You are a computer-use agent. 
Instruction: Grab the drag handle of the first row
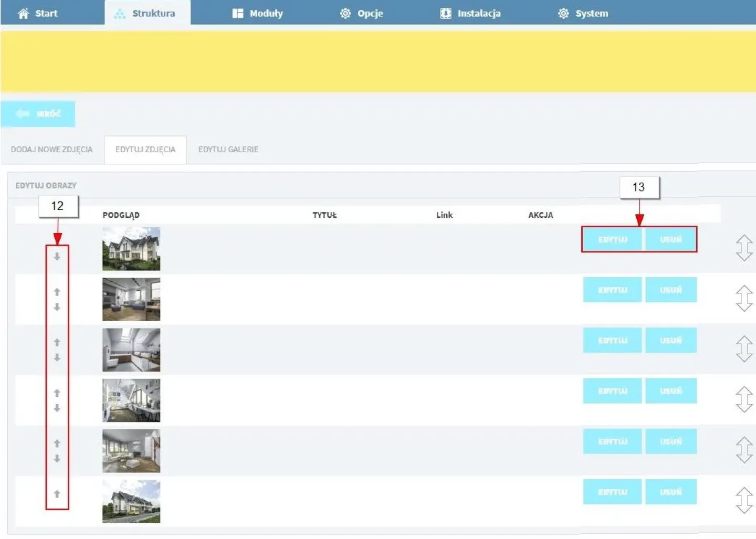[744, 248]
